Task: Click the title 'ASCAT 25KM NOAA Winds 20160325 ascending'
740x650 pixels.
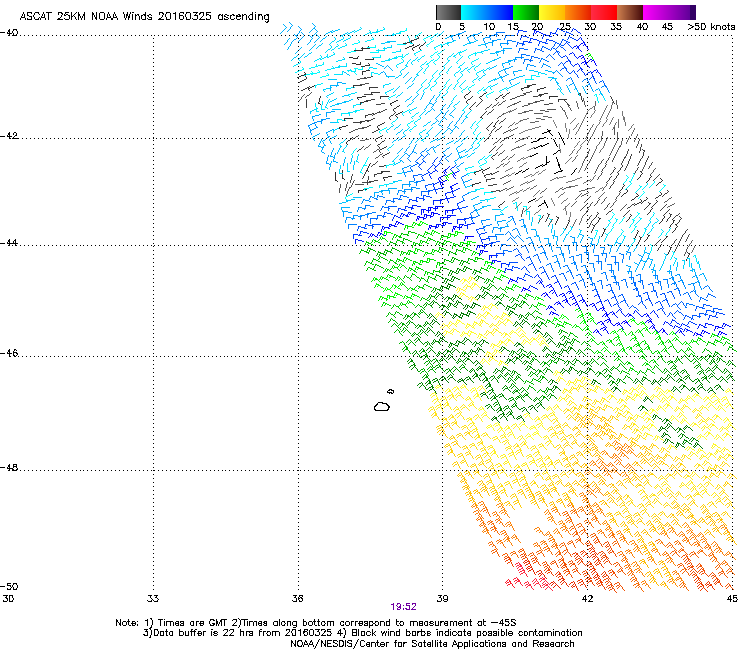Action: point(144,16)
